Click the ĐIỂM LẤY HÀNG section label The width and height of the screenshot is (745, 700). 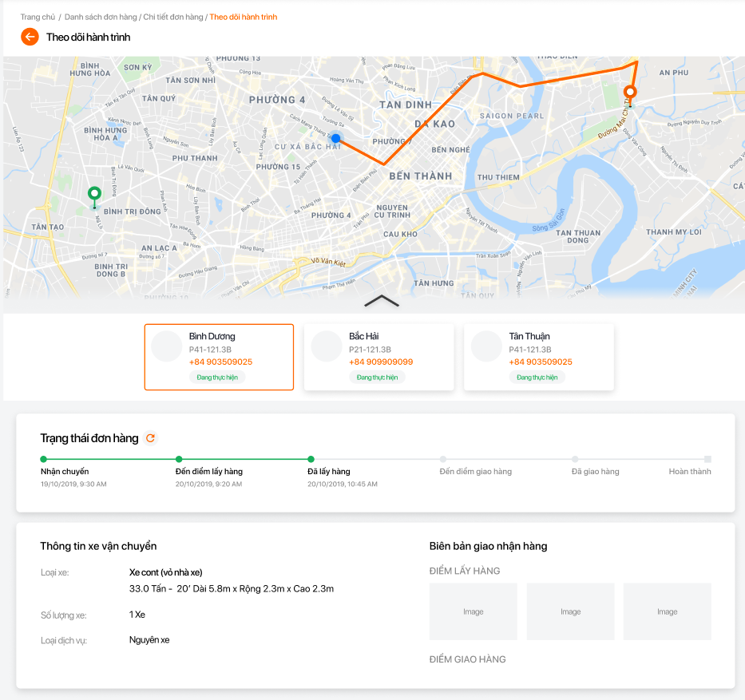(465, 571)
